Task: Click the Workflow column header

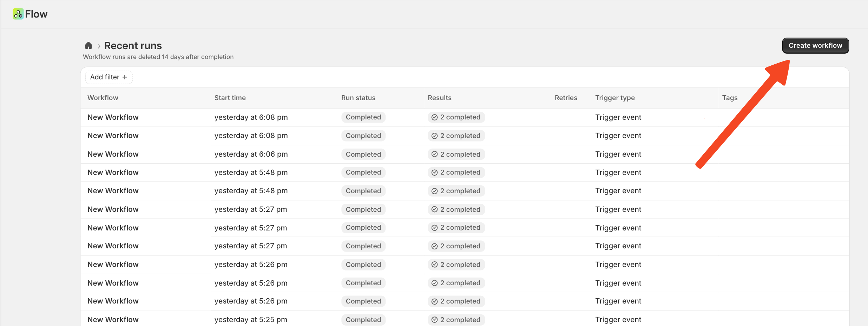Action: tap(103, 98)
